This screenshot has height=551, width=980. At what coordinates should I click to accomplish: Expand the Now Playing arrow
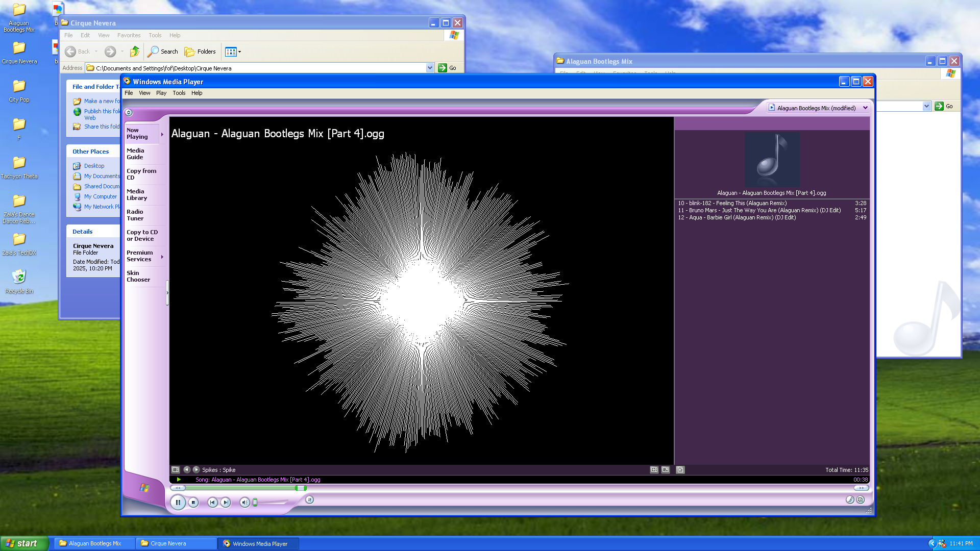click(162, 134)
